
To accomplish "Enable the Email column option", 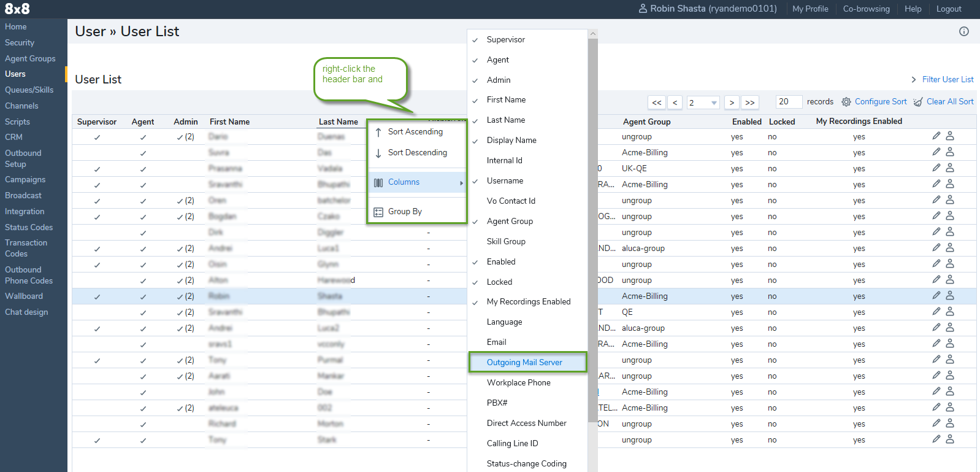I will tap(496, 342).
